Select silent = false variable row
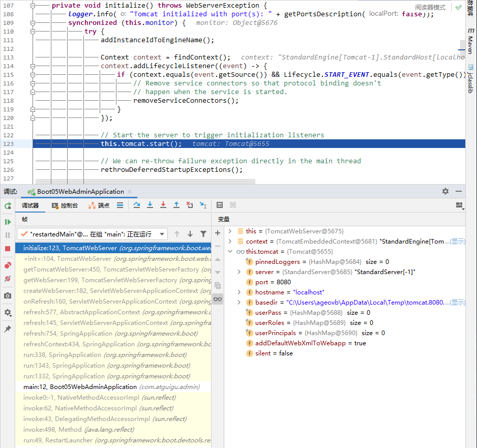This screenshot has height=448, width=477. click(x=345, y=353)
